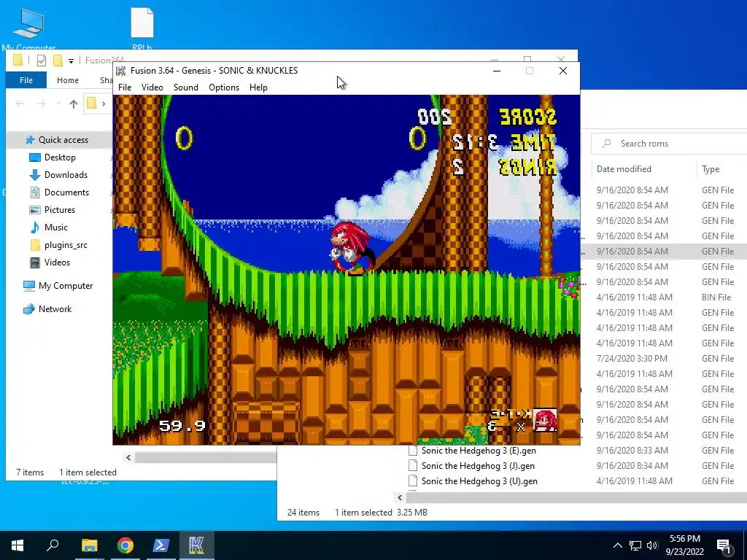Go back in Fusion364 Explorer
Screen dimensions: 747x560
(x=20, y=104)
